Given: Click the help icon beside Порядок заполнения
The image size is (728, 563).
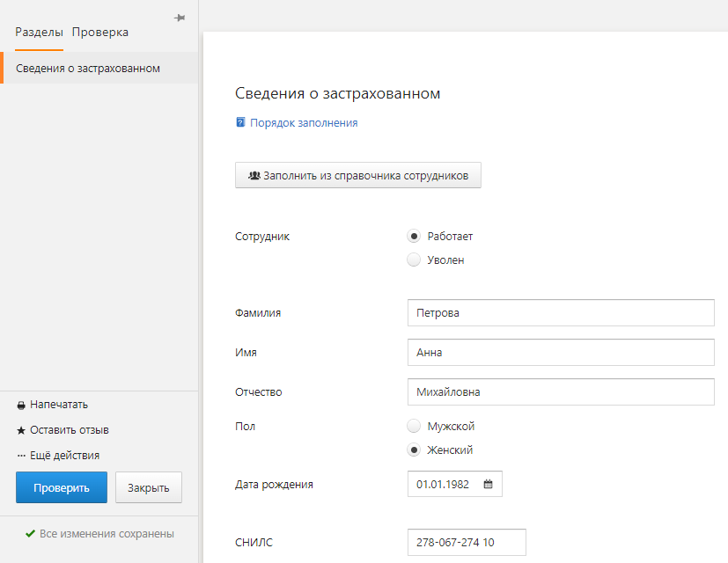Looking at the screenshot, I should [240, 122].
